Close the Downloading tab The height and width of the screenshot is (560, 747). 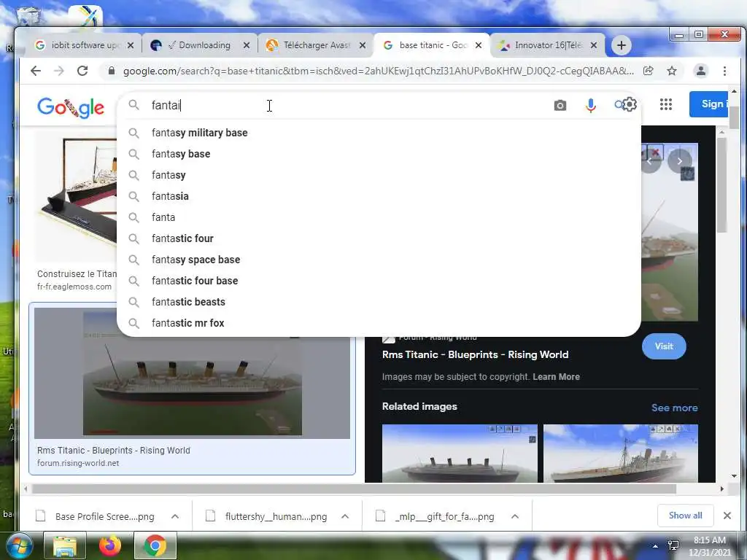point(247,45)
